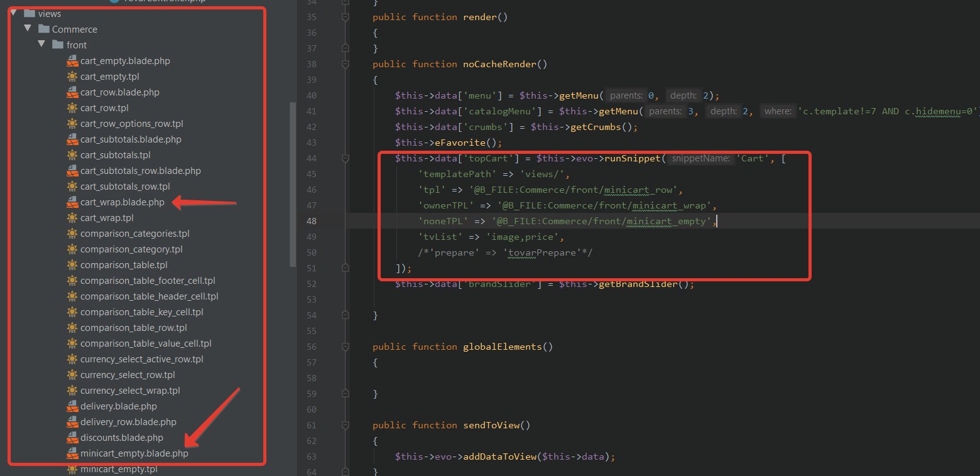The height and width of the screenshot is (476, 980).
Task: Click 'image,price' value on line 49
Action: (524, 237)
